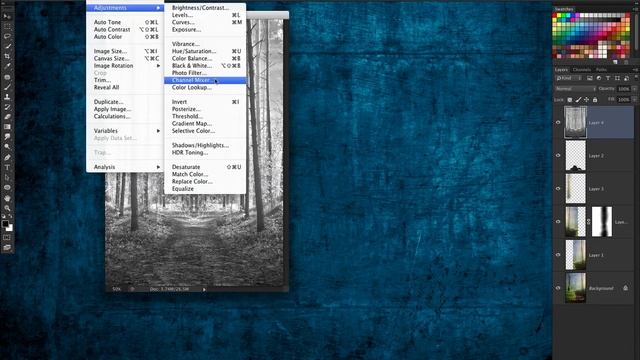Select the Rectangular Marquee tool
Screen dimensions: 640x360
(x=7, y=26)
